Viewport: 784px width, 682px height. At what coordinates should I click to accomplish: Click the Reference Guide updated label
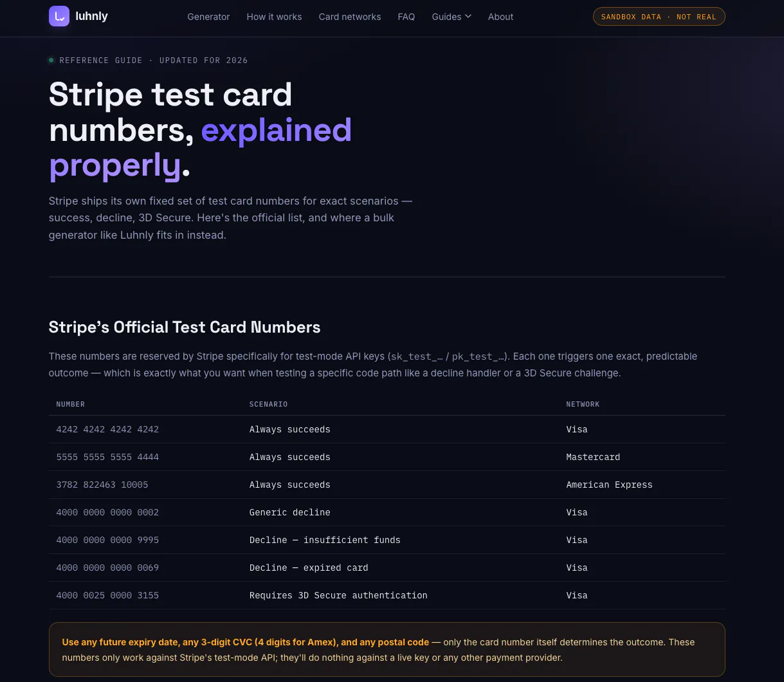(x=148, y=60)
